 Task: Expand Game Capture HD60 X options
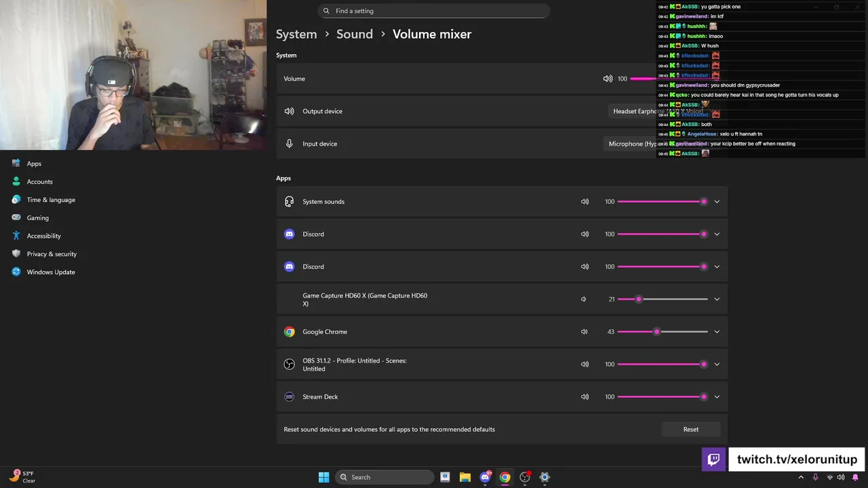[717, 299]
